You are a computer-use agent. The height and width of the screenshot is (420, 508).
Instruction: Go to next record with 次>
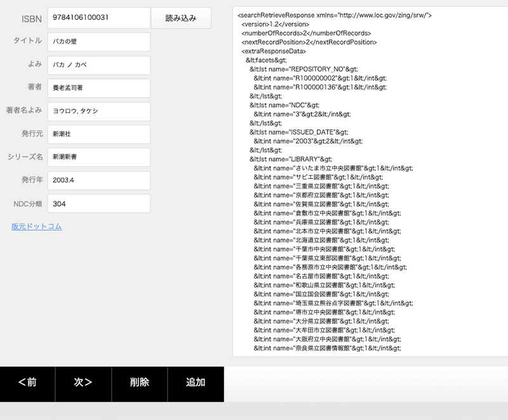pos(83,384)
